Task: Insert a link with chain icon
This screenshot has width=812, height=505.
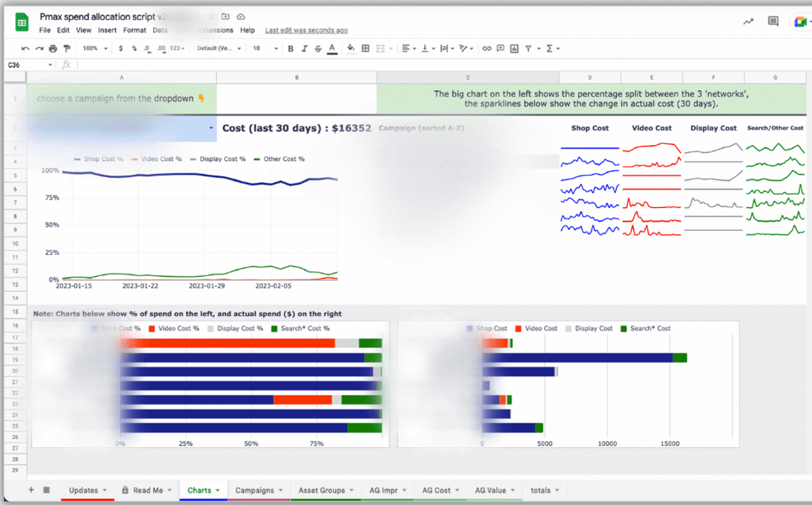Action: pyautogui.click(x=486, y=48)
